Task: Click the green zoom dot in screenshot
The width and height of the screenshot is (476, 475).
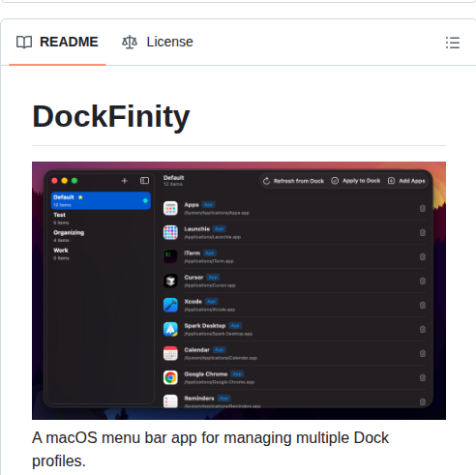Action: tap(74, 181)
